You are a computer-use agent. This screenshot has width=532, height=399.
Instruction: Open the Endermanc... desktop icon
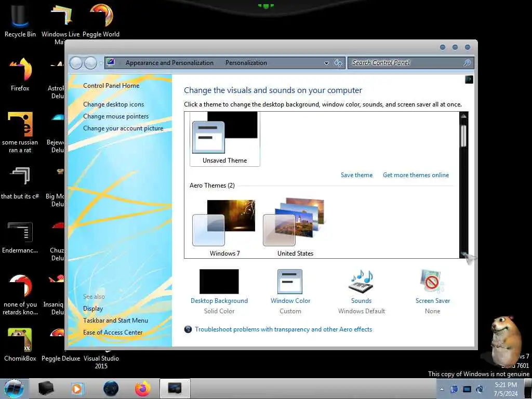(20, 236)
